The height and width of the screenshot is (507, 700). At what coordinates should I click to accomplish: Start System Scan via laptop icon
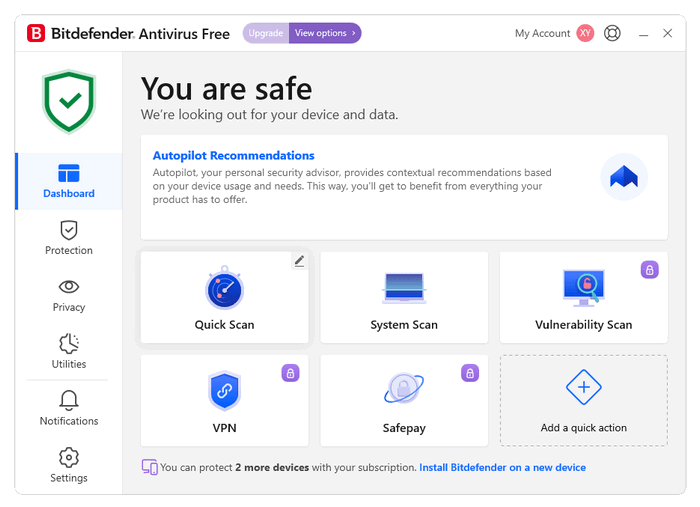(404, 289)
